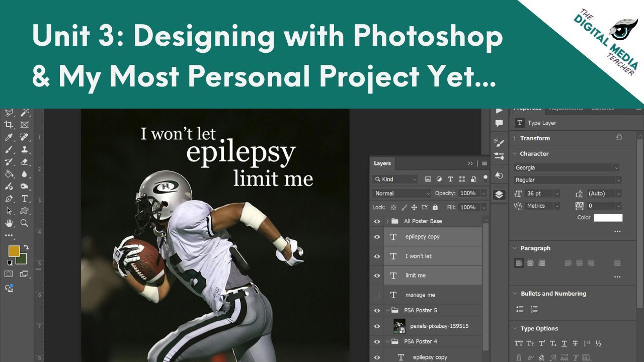Hide the PSA Poster 4 group
The height and width of the screenshot is (362, 644).
tap(377, 342)
